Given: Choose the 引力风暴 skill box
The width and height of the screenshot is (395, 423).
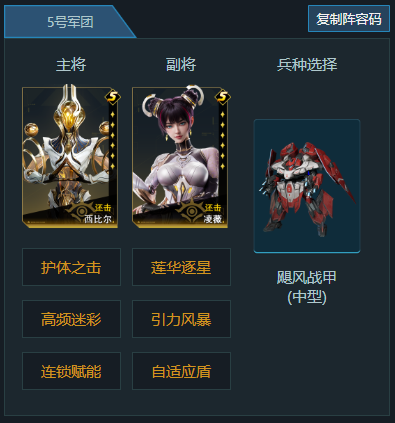Looking at the screenshot, I should pyautogui.click(x=181, y=319).
